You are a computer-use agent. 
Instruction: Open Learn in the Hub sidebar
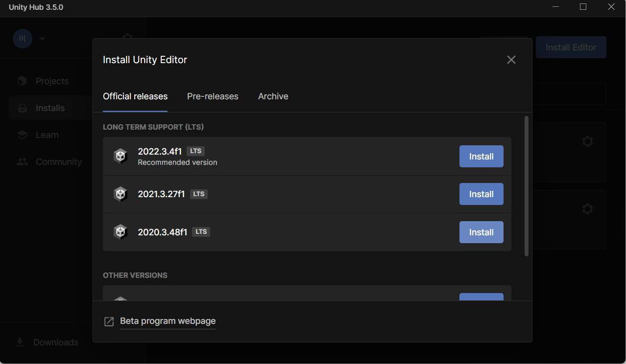tap(47, 135)
